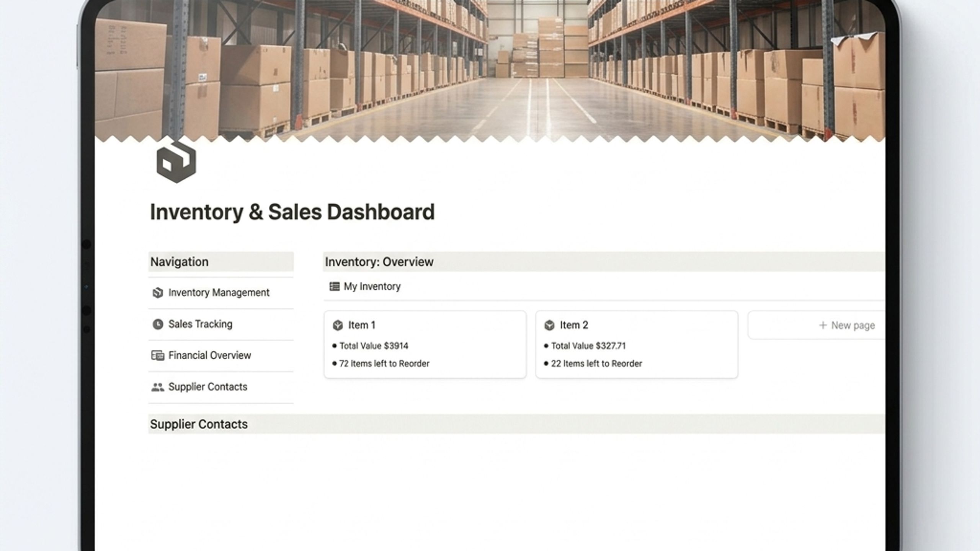
Task: Open Sales Tracking page link
Action: point(200,324)
